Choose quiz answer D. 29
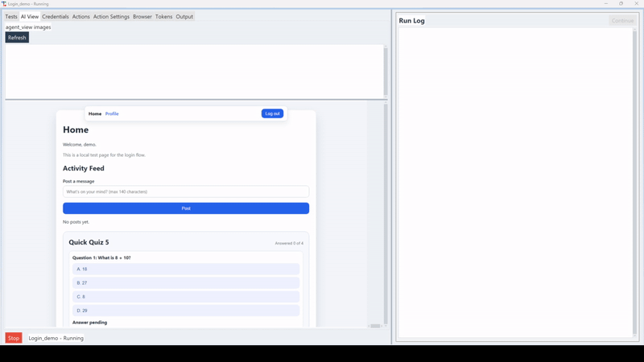 (x=186, y=311)
